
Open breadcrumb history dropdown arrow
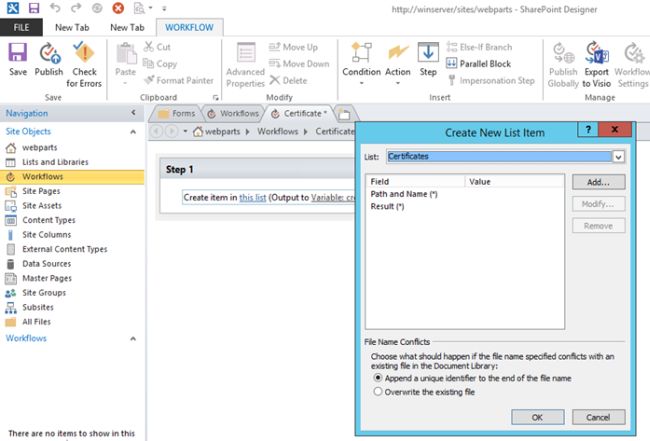click(185, 131)
